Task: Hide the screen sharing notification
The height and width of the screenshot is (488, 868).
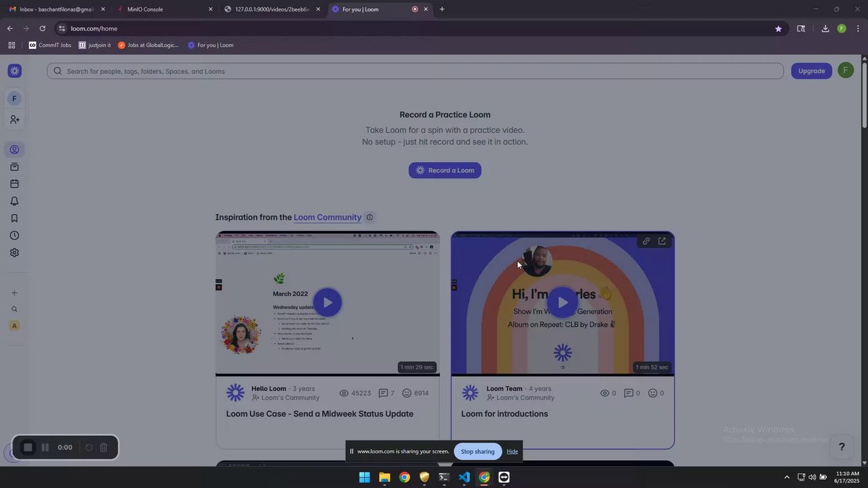Action: click(512, 451)
